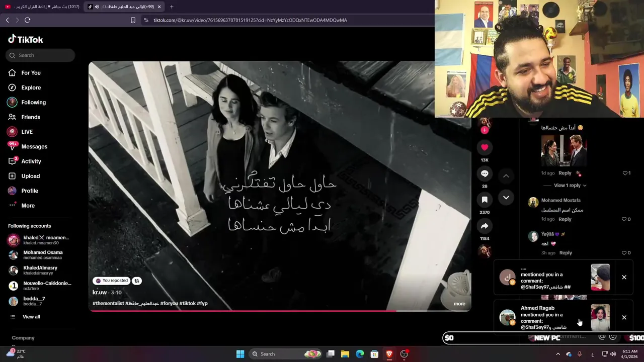Open the comment's attached image thumbnail
The image size is (644, 362).
click(x=564, y=151)
